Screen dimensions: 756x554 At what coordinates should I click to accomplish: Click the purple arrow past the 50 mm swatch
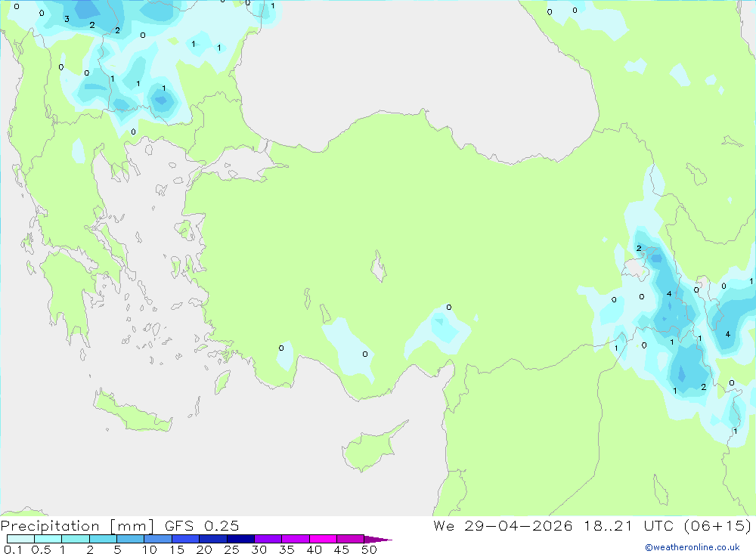[378, 540]
